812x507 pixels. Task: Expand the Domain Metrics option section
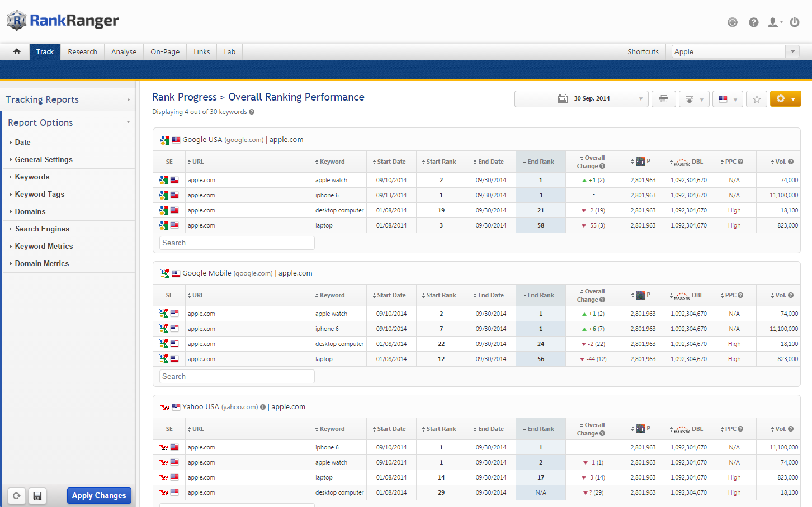coord(42,263)
